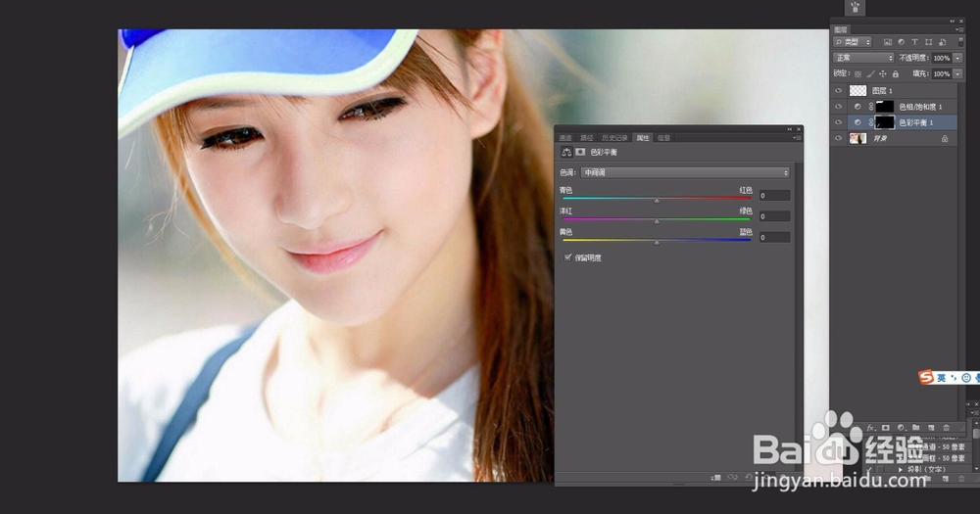Screen dimensions: 980x514
Task: Create new fill or adjustment layer
Action: click(901, 428)
